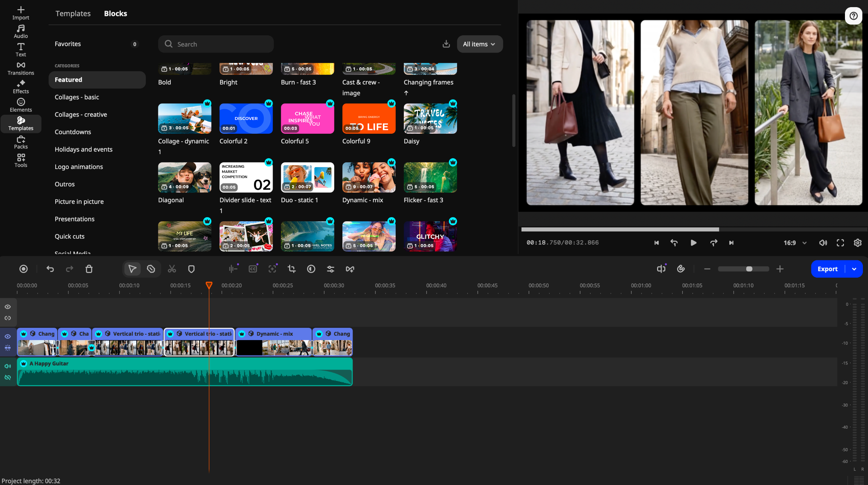This screenshot has height=485, width=868.
Task: Open the Transitions panel
Action: coord(21,68)
